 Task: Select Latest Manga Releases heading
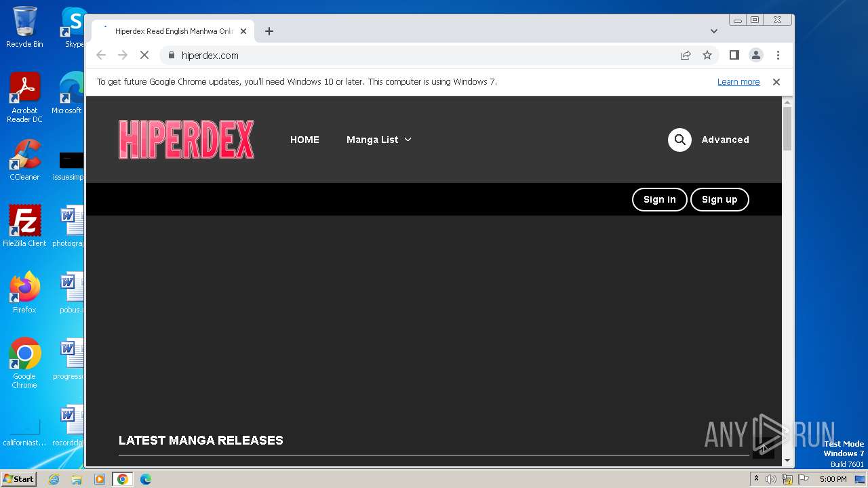click(x=201, y=441)
